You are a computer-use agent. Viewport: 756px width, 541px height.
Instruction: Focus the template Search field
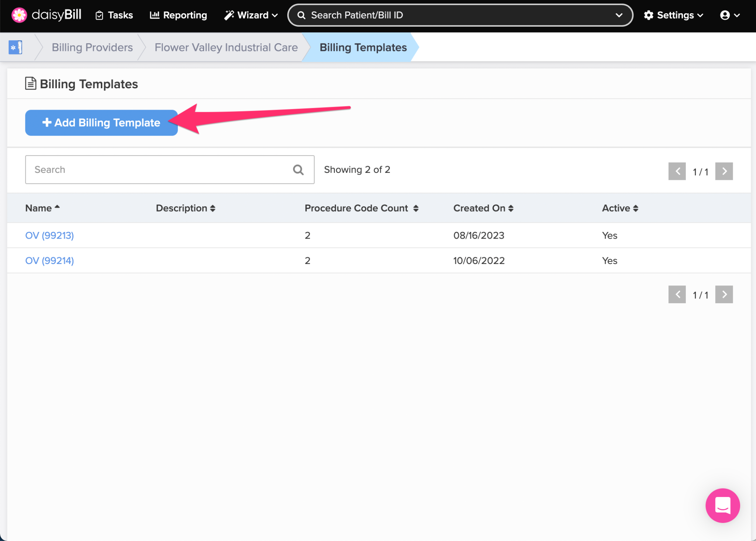tap(159, 170)
